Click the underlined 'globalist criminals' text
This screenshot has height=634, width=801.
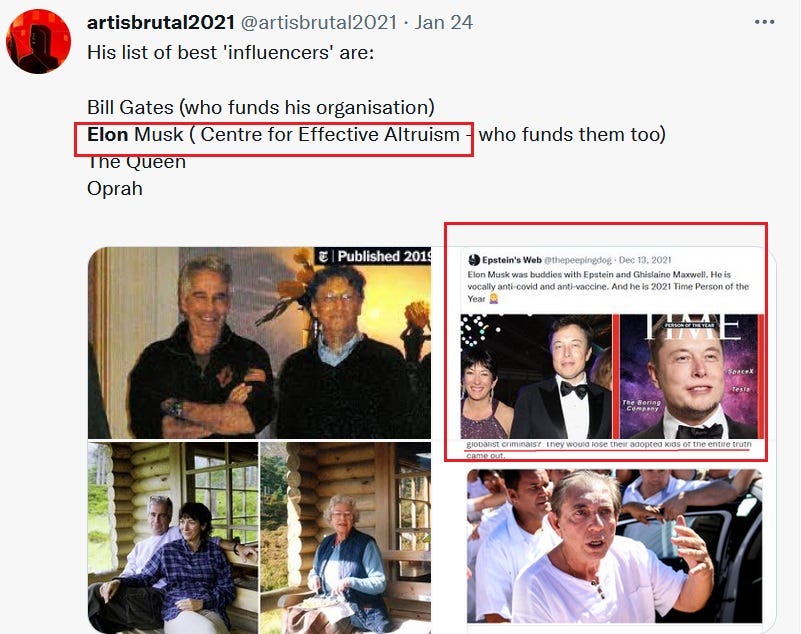point(501,444)
